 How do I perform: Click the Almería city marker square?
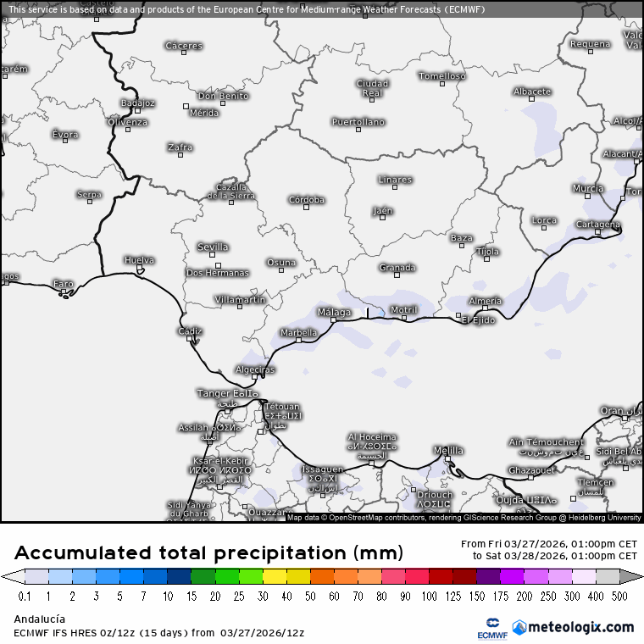click(x=486, y=308)
